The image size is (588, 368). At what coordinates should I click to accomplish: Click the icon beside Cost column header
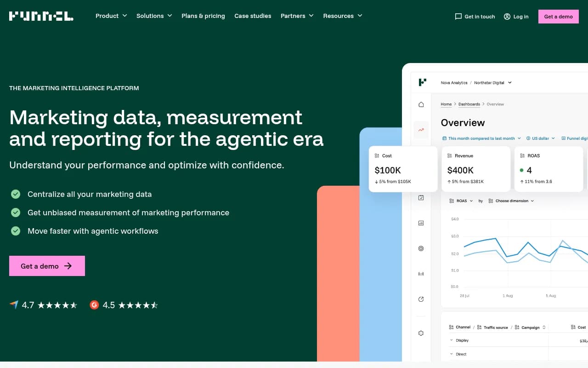573,327
